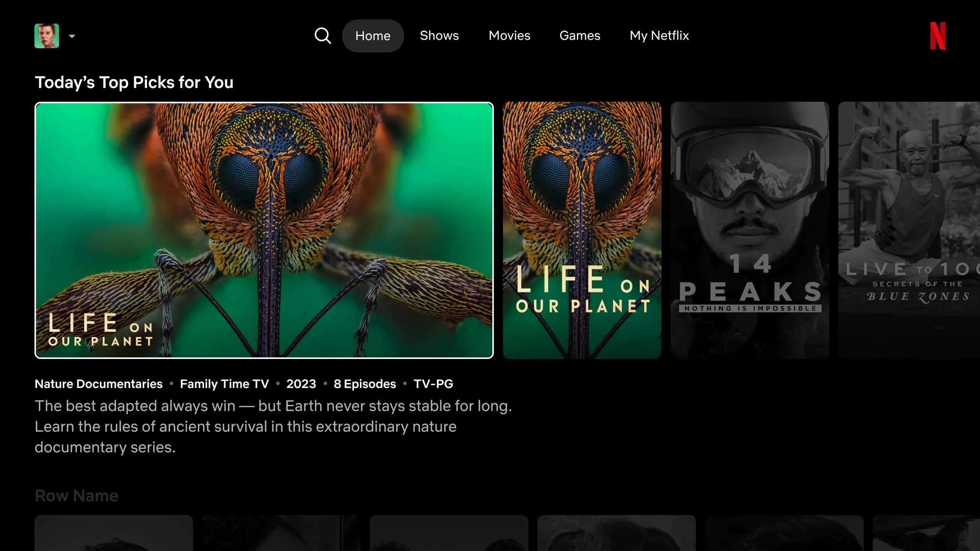The width and height of the screenshot is (980, 551).
Task: Open the Games tab
Action: coord(579,36)
